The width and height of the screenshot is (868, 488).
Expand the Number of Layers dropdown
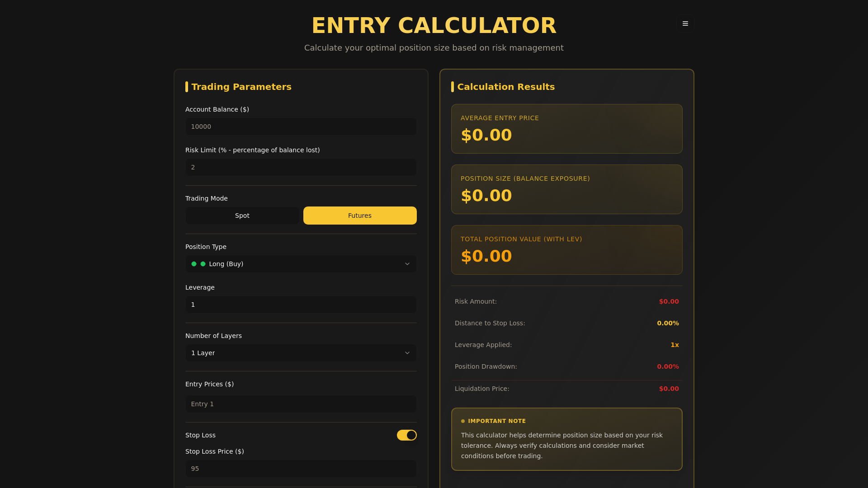[x=301, y=353]
